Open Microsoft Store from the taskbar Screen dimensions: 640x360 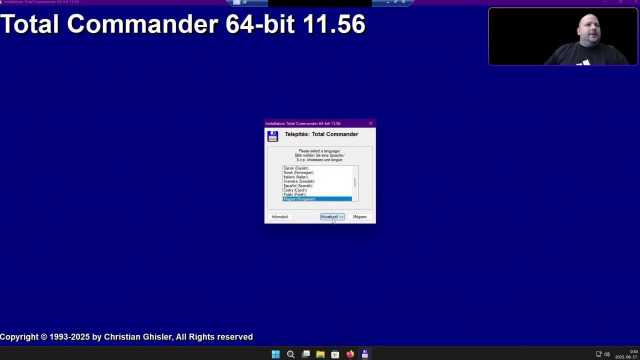pos(335,354)
